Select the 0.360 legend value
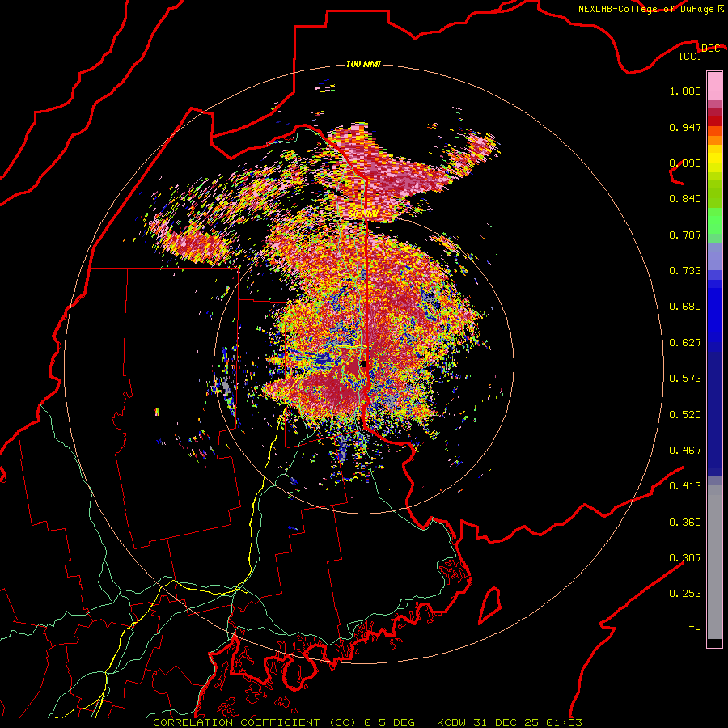The image size is (728, 728). (x=685, y=523)
